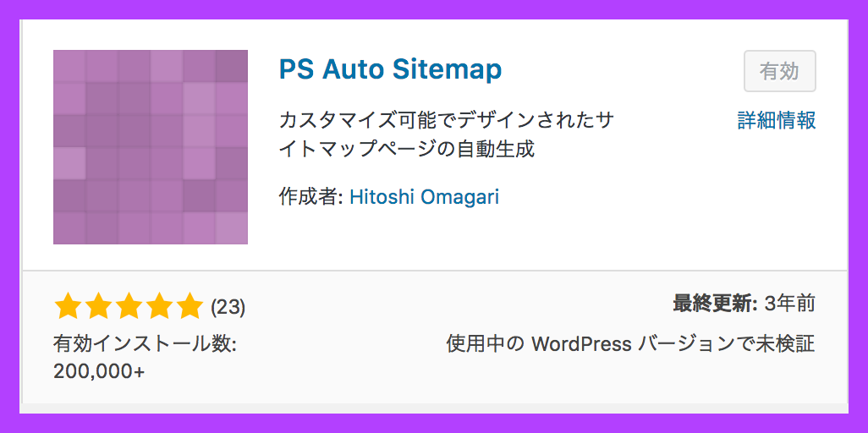Click the plugin description starting カスタマイズ可能

(446, 134)
